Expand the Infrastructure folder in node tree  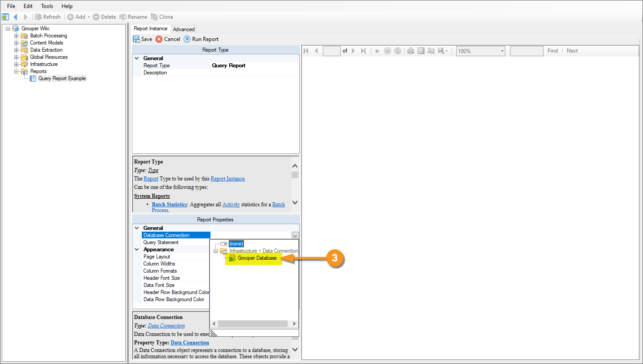tap(16, 64)
